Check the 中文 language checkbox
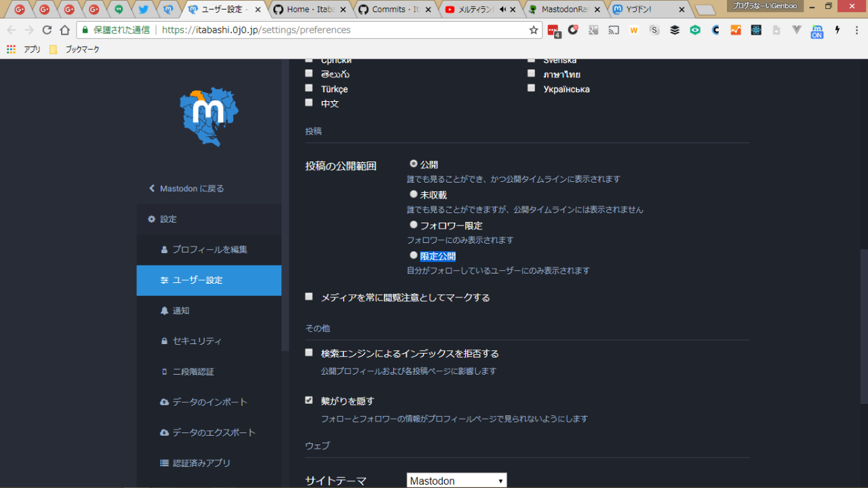 point(309,103)
